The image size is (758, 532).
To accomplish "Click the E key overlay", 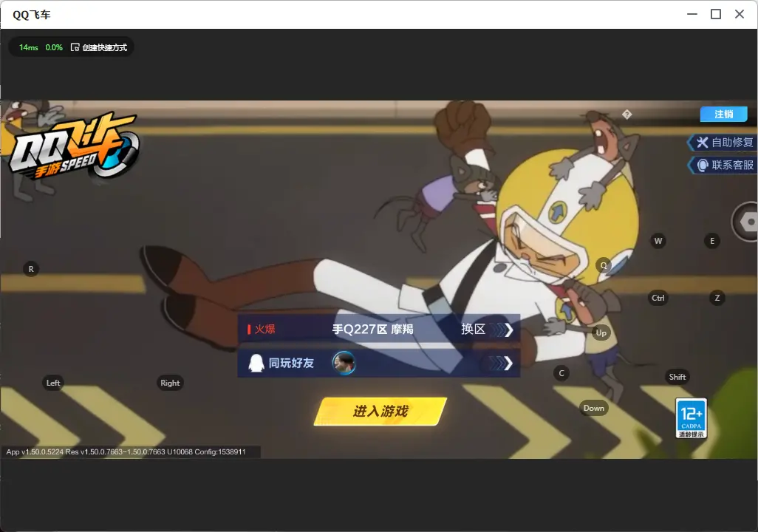I will [712, 241].
